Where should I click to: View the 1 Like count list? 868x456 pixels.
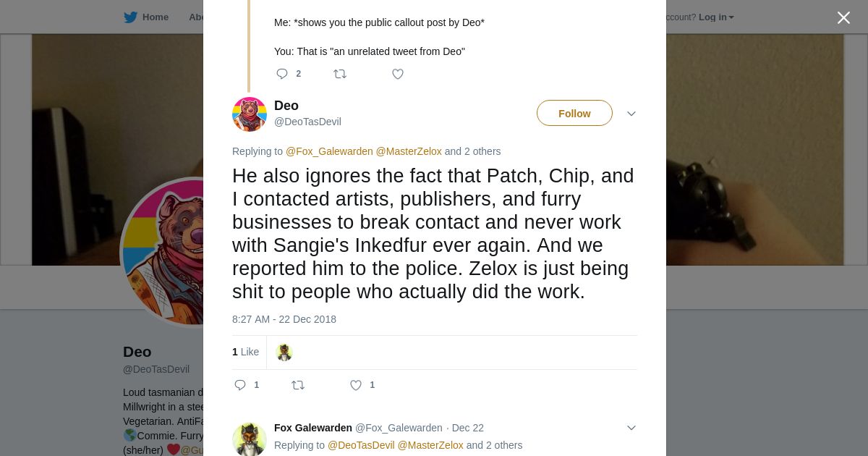[x=245, y=352]
